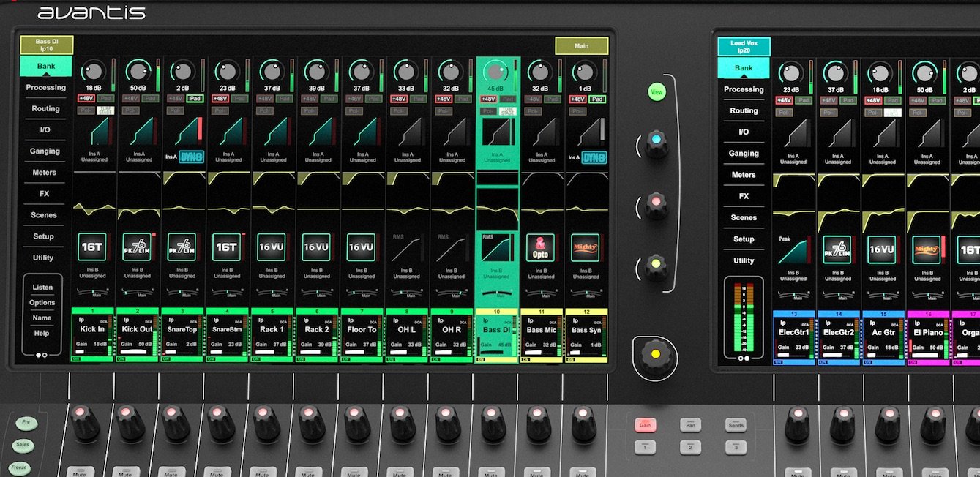Open the PK76 LIM compressor on ElecGtr2
This screenshot has width=980, height=477.
[837, 249]
